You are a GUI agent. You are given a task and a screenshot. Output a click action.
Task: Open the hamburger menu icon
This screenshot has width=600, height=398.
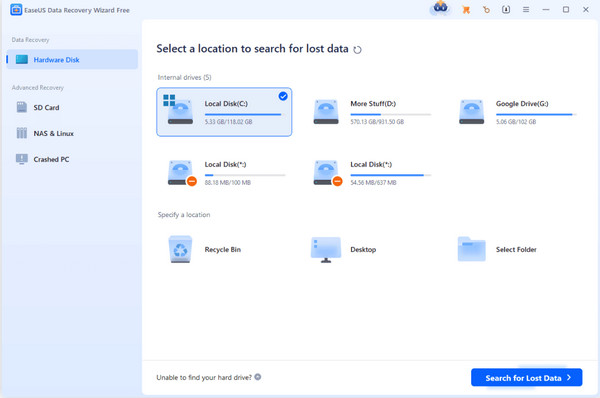pos(526,10)
